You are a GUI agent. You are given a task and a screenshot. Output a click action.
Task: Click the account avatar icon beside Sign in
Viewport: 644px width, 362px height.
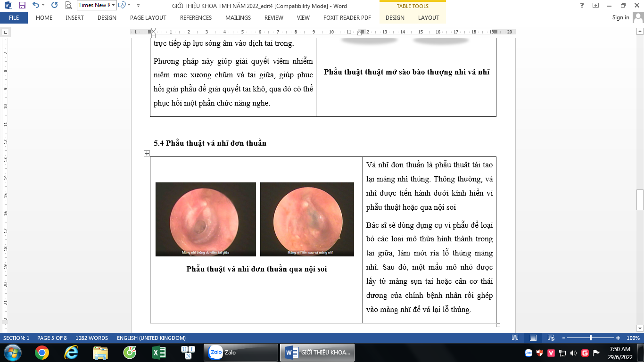pos(637,17)
